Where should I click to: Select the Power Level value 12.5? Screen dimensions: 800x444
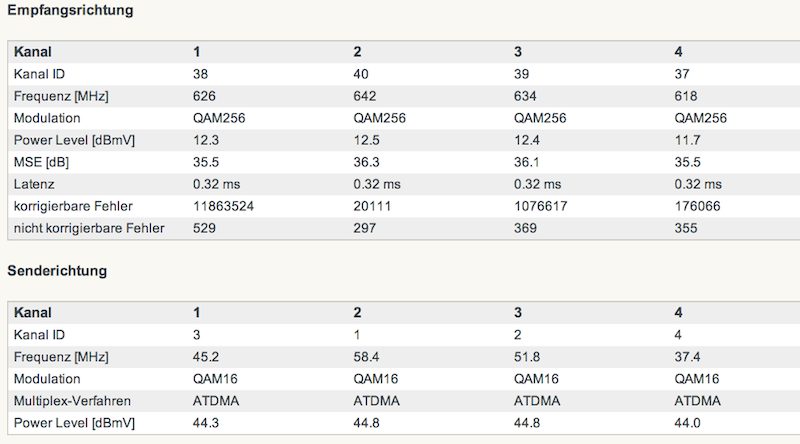pos(367,140)
